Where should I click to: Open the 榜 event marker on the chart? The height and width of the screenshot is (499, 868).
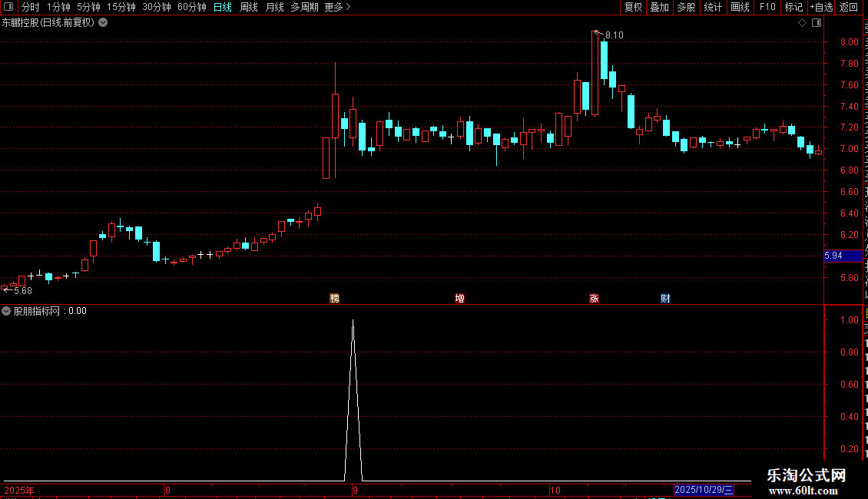pyautogui.click(x=334, y=298)
